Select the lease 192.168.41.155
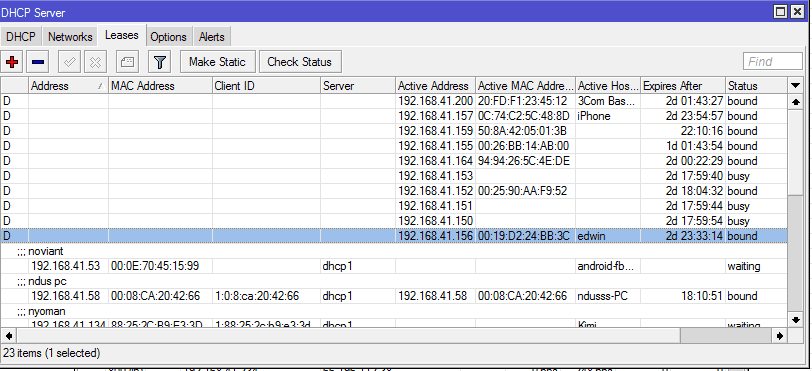Viewport: 812px width, 371px height. tap(394, 146)
